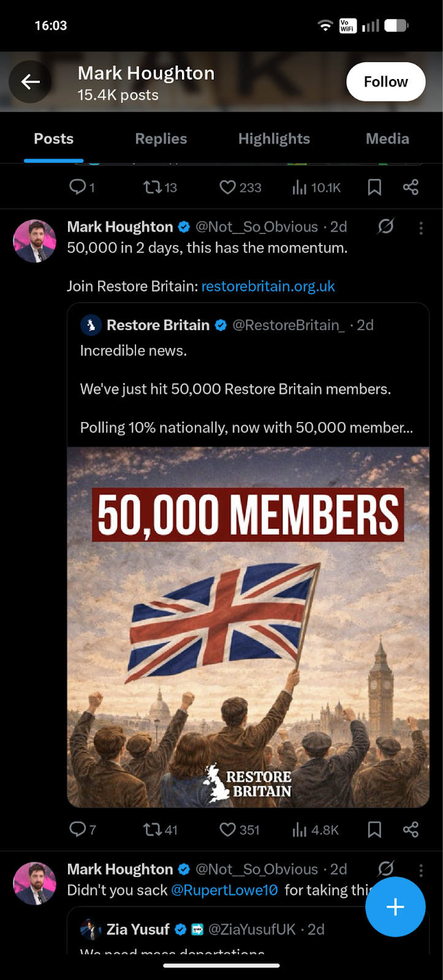The image size is (443, 980).
Task: Open the Highlights tab
Action: (x=274, y=139)
